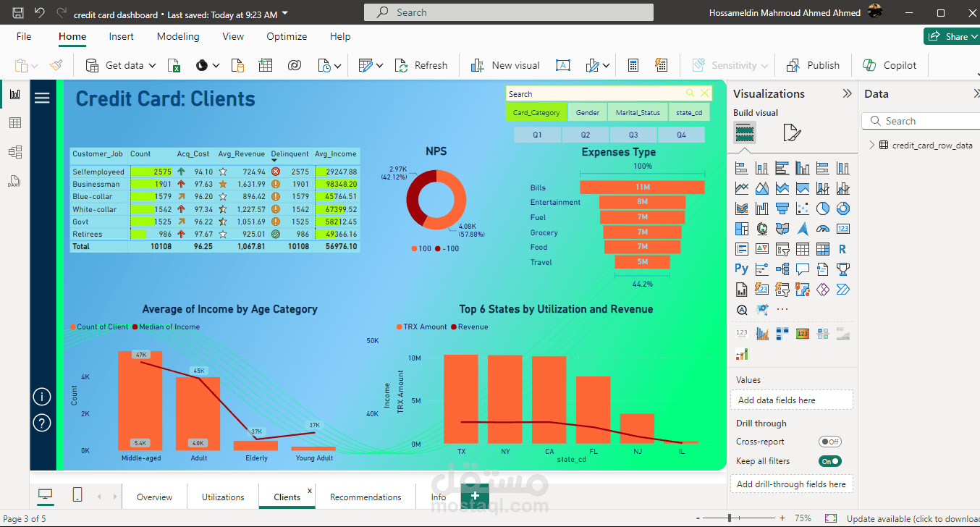This screenshot has width=980, height=527.
Task: Select the Q1 quarter slicer button
Action: click(537, 135)
